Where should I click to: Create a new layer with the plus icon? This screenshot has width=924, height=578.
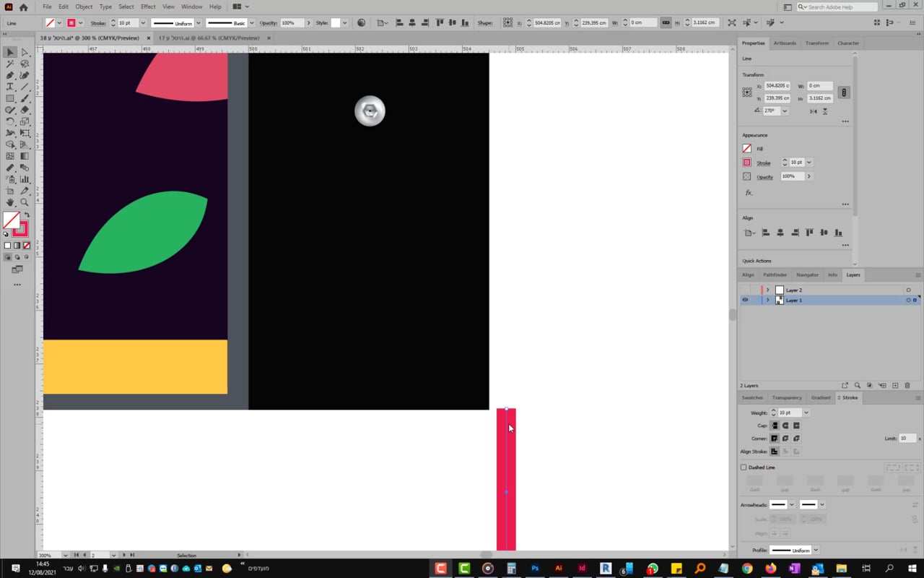pos(895,386)
